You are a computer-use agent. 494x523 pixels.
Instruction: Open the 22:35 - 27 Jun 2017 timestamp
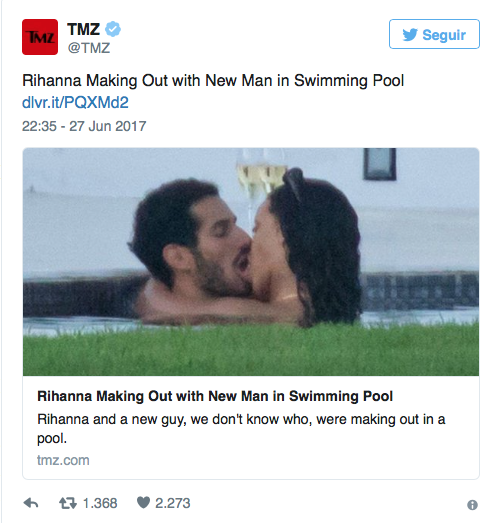84,126
